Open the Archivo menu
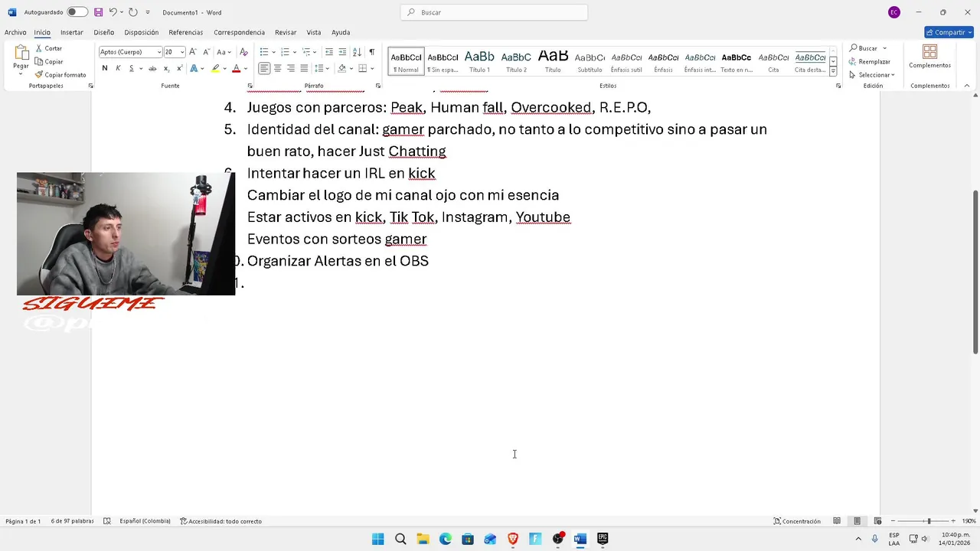980x551 pixels. pos(15,32)
